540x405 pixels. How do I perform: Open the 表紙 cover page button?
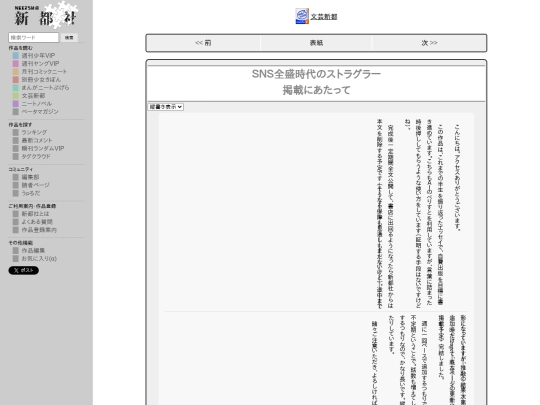[x=316, y=43]
